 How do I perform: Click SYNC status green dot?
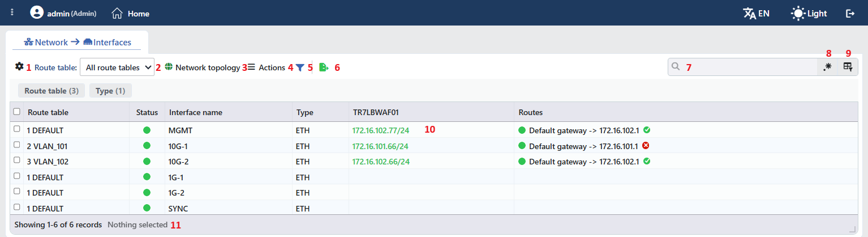pos(147,208)
